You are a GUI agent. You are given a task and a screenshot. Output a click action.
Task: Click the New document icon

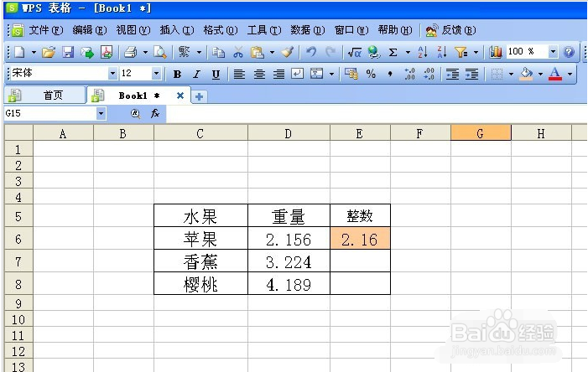18,52
